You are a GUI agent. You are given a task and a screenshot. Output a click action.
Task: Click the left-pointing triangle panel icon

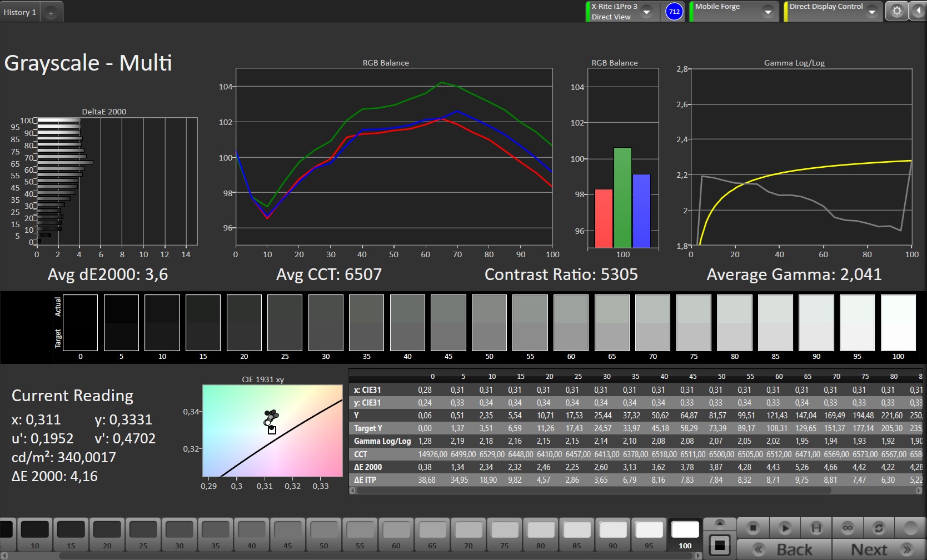tap(918, 11)
